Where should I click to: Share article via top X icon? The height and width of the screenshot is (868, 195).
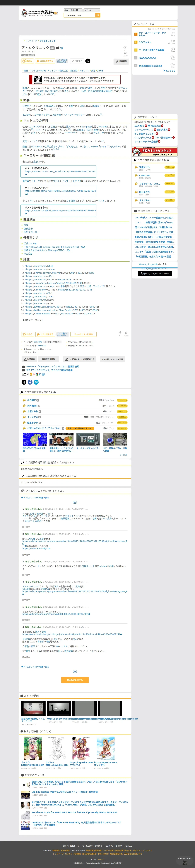pyautogui.click(x=88, y=61)
